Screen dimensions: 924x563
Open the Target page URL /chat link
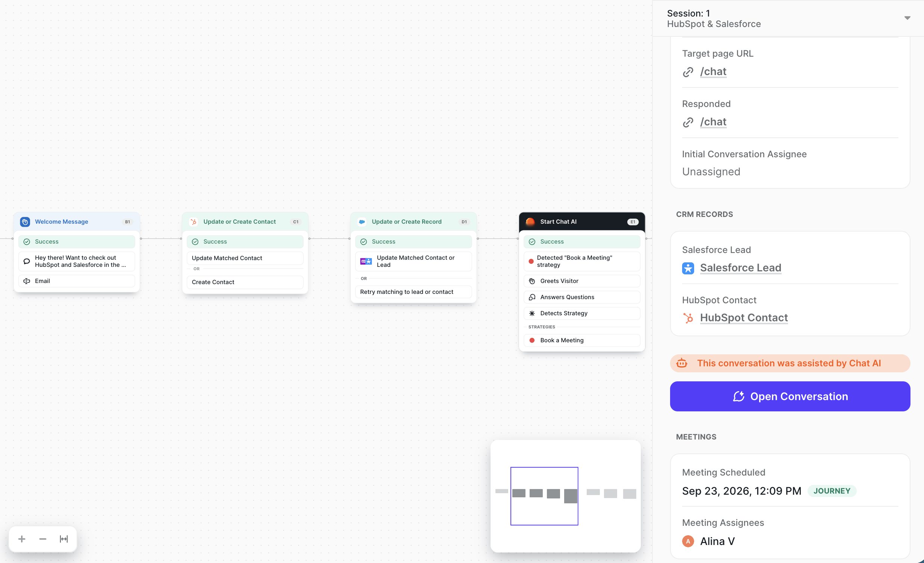pyautogui.click(x=713, y=72)
